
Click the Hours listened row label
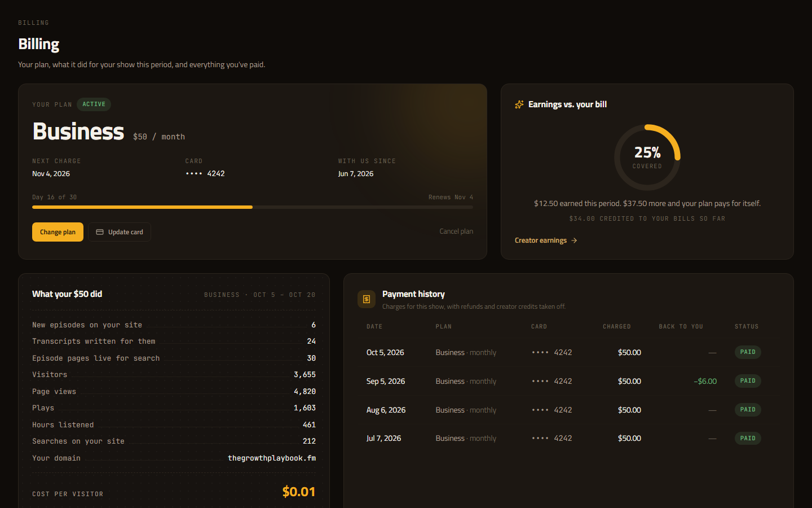coord(63,425)
